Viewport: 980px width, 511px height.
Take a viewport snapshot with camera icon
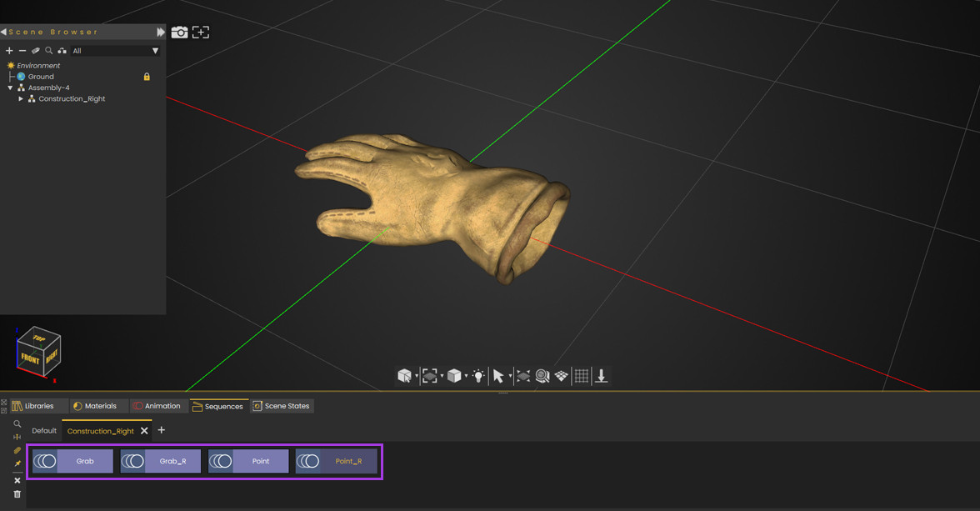click(179, 32)
